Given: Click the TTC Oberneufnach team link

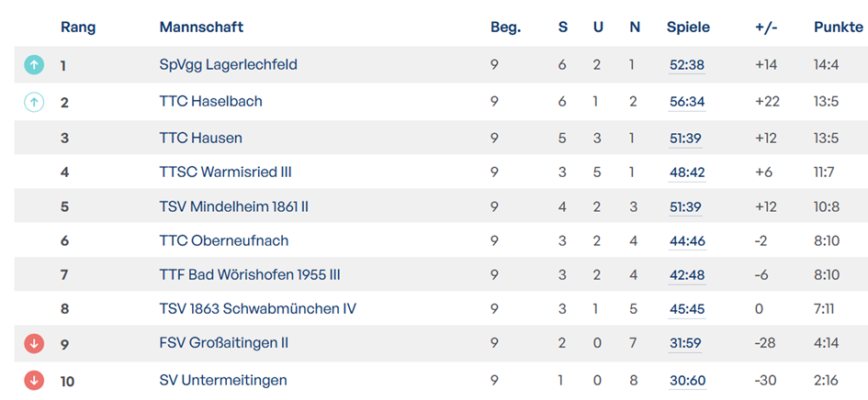Looking at the screenshot, I should click(223, 240).
